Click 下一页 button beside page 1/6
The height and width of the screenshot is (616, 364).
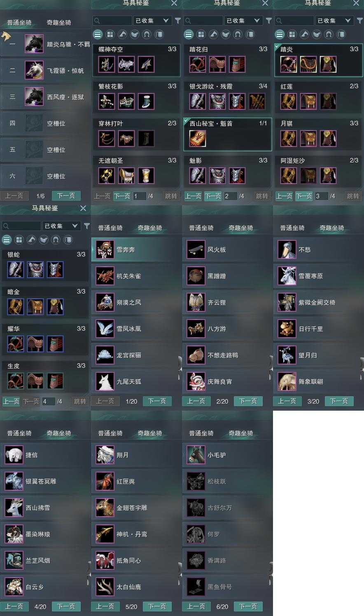click(x=66, y=196)
